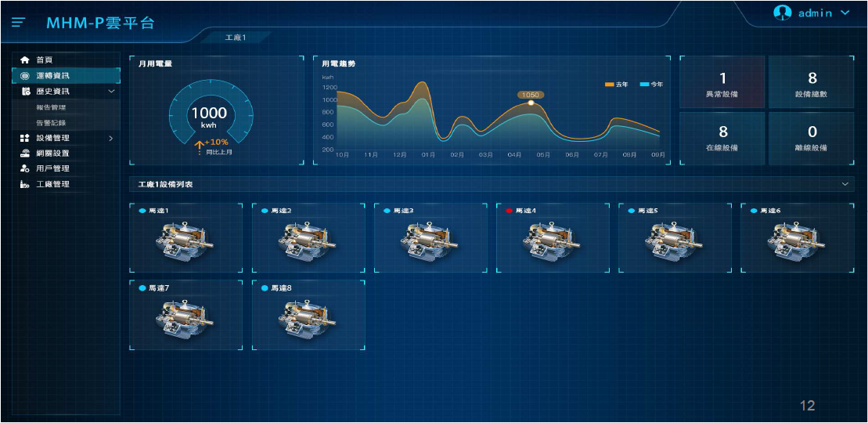Open 告警記錄 submenu item
The image size is (868, 423).
coord(51,123)
